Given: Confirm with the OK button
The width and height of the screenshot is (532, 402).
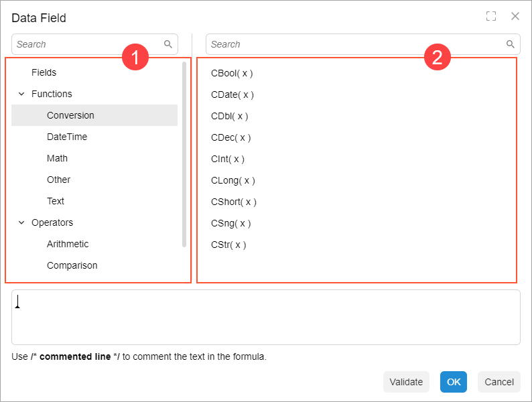Looking at the screenshot, I should 454,382.
